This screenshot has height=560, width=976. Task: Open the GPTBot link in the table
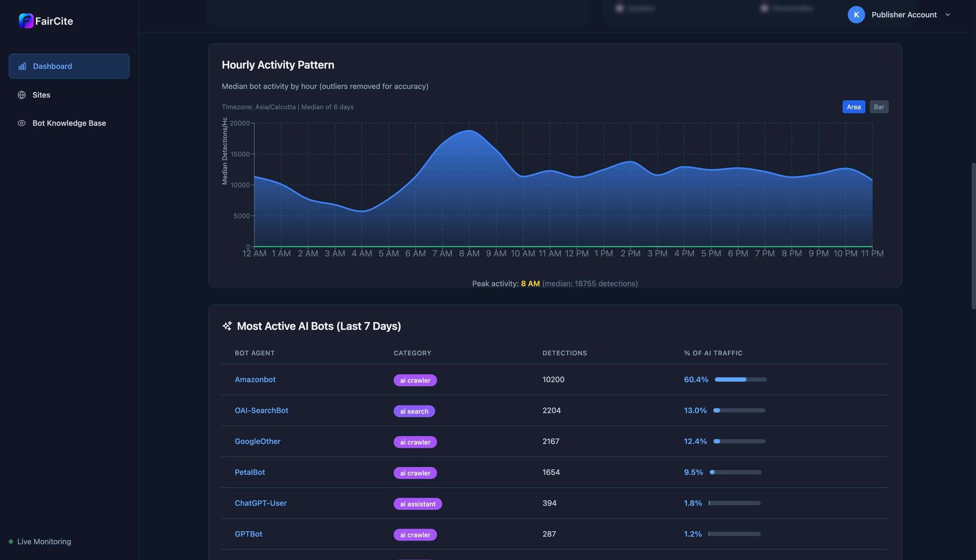coord(249,534)
